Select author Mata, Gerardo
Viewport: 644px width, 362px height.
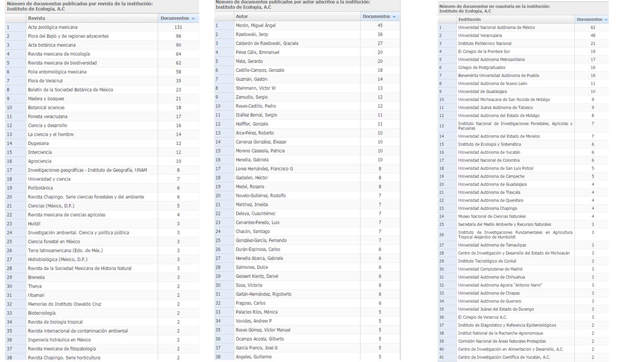[x=307, y=61]
